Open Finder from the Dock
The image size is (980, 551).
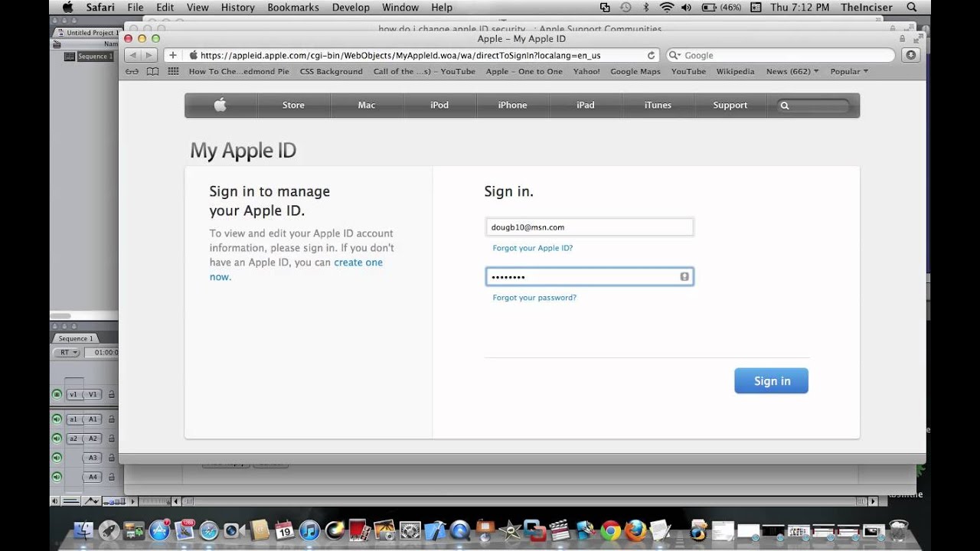click(83, 530)
